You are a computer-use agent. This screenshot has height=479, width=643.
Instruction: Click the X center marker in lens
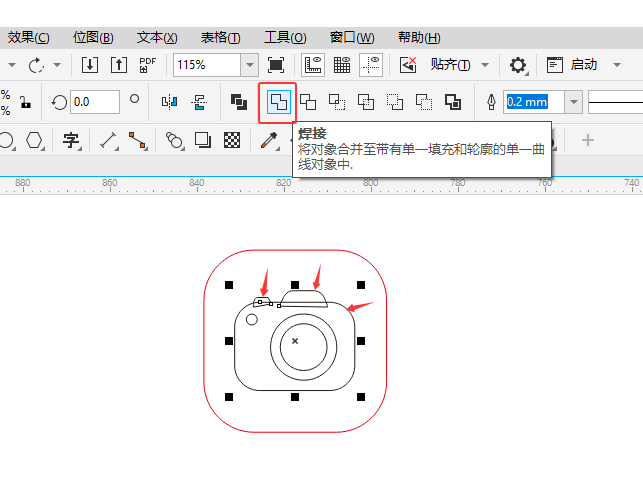295,341
